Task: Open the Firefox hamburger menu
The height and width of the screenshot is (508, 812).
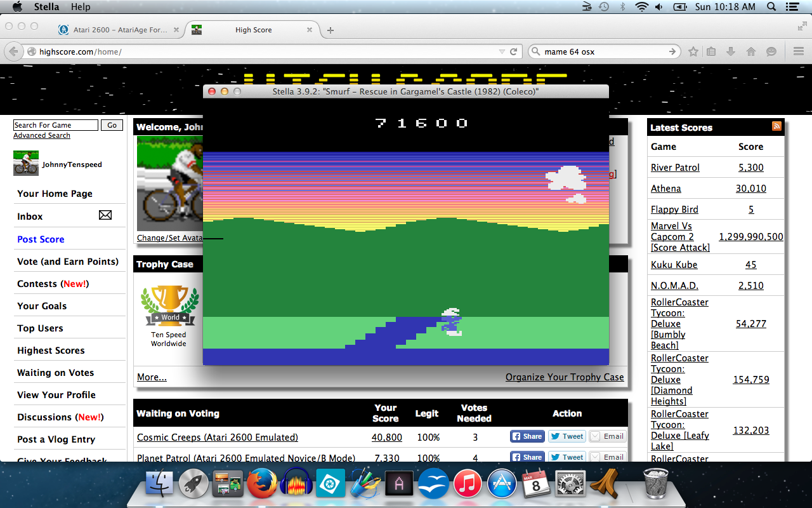Action: click(x=799, y=51)
